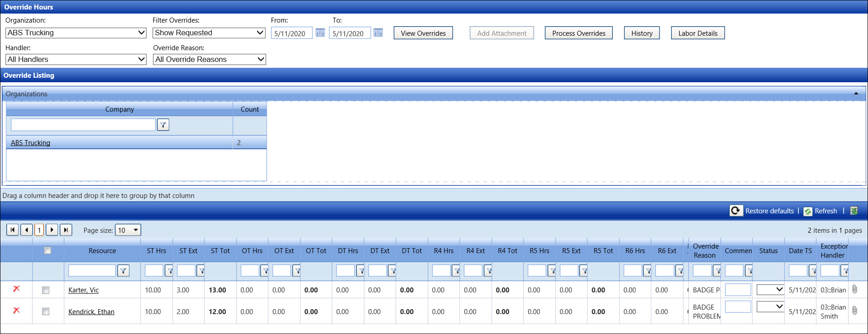The image size is (868, 334).
Task: Collapse the Organizations panel
Action: (x=856, y=94)
